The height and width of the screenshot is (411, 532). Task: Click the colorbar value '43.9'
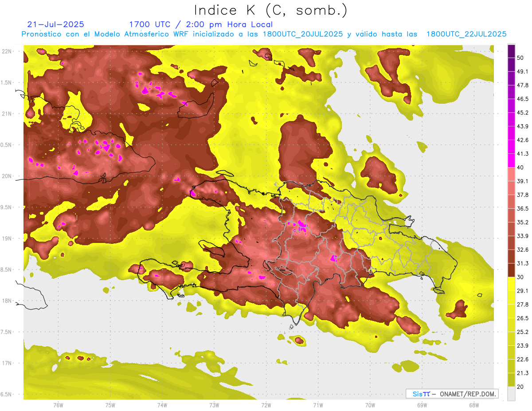point(523,126)
